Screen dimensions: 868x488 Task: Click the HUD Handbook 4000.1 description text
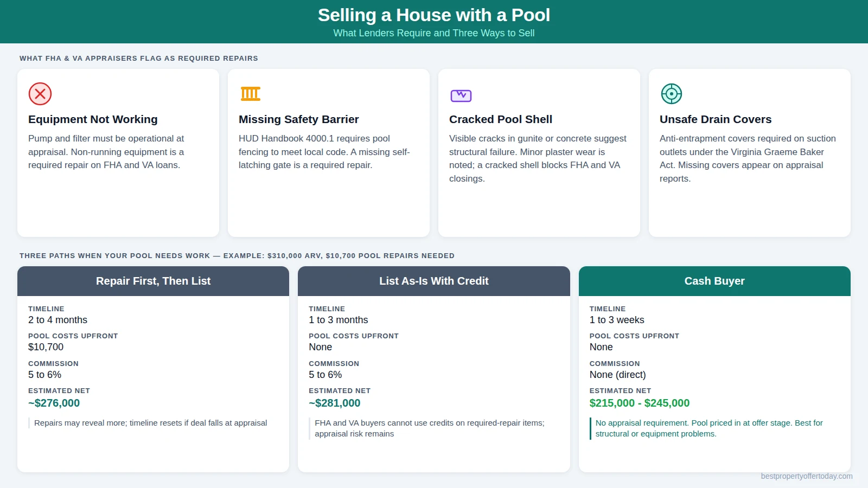(x=324, y=152)
